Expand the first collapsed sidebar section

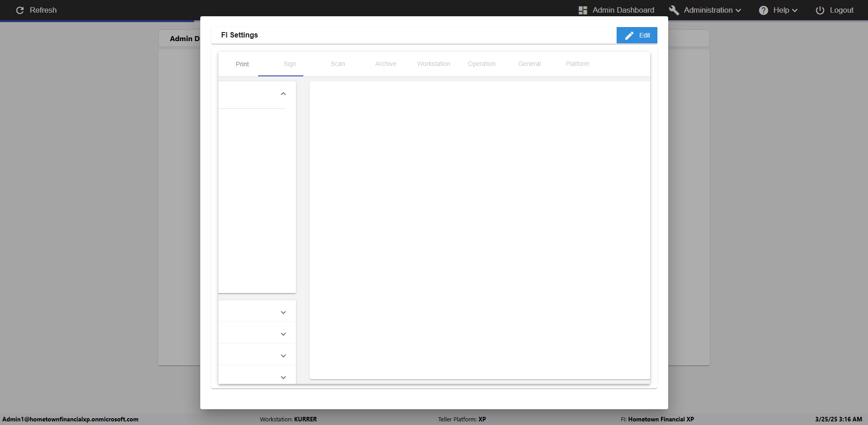click(x=283, y=313)
